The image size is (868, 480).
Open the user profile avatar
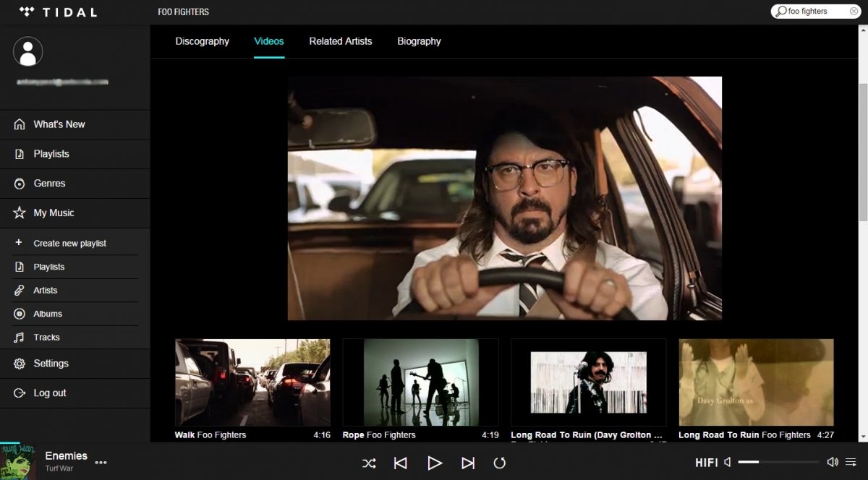28,51
